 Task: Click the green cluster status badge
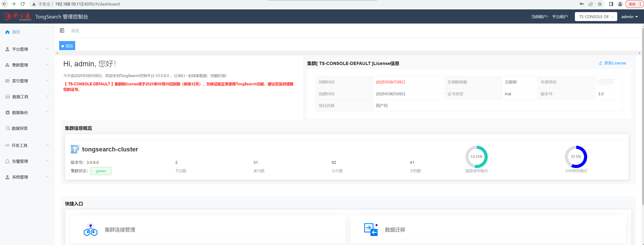click(101, 171)
